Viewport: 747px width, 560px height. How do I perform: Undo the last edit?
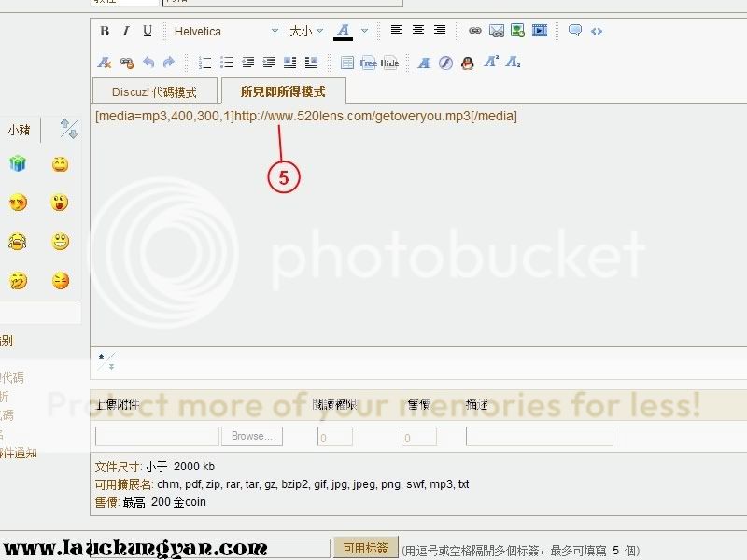point(148,63)
